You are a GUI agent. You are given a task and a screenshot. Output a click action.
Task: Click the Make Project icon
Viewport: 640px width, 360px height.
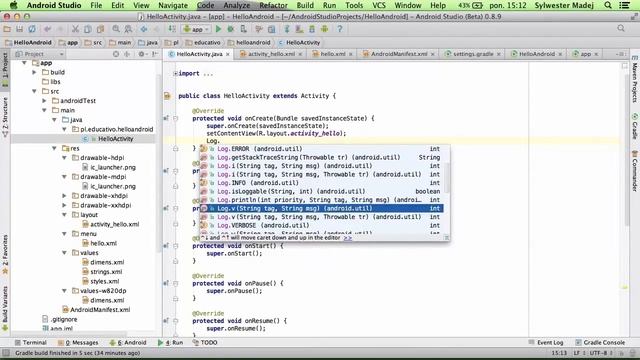pyautogui.click(x=172, y=29)
